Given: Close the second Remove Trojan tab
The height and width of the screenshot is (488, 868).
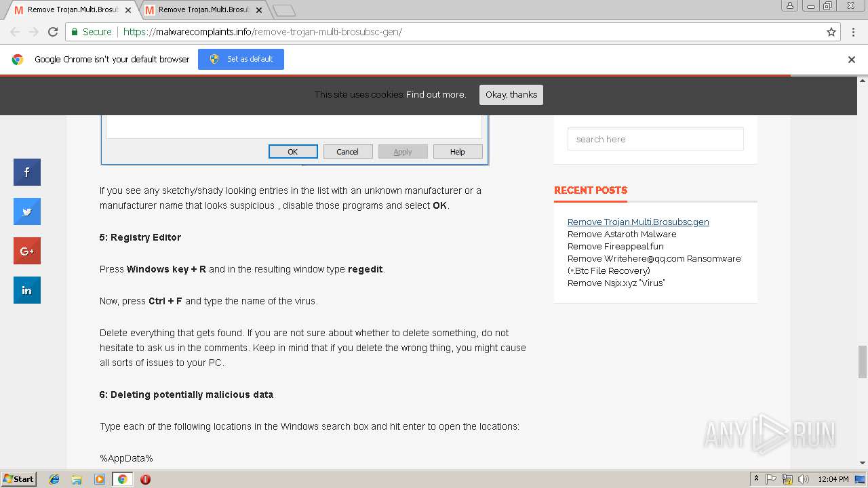Looking at the screenshot, I should coord(259,10).
